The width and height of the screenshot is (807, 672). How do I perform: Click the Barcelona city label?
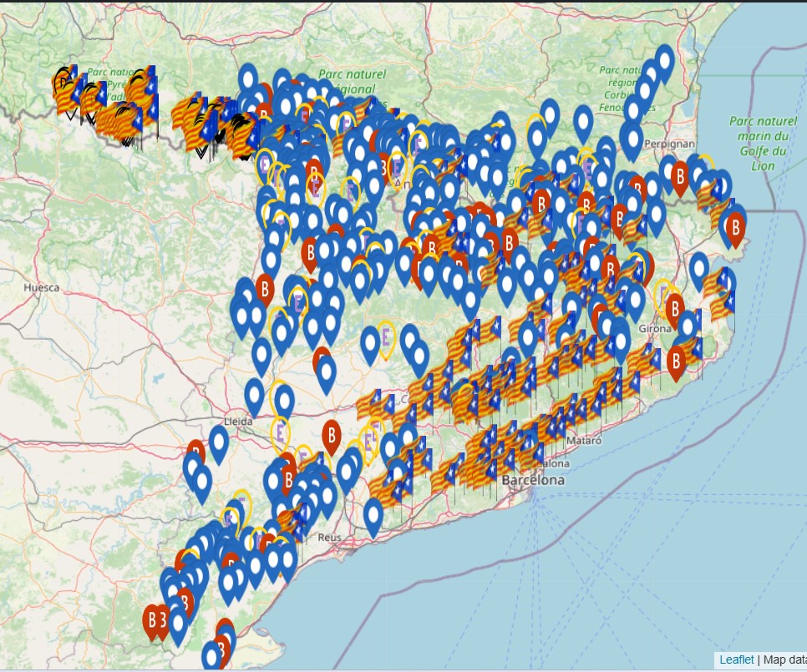(532, 481)
